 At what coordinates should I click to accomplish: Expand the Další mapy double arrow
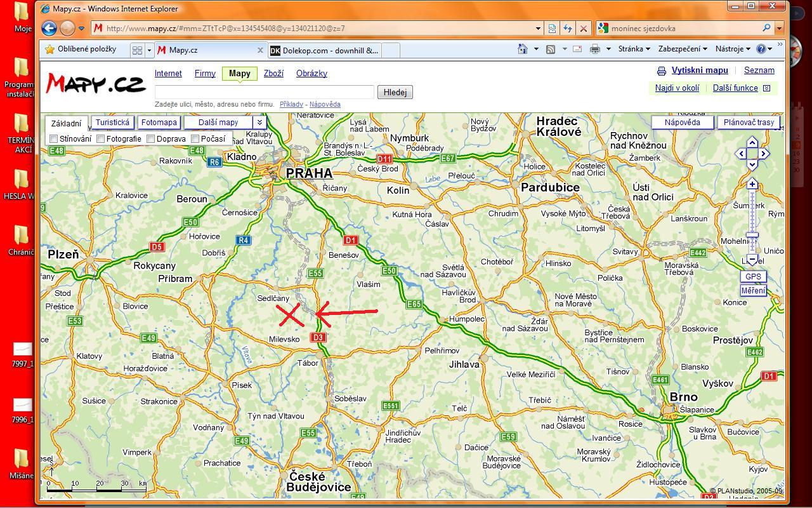coord(259,122)
